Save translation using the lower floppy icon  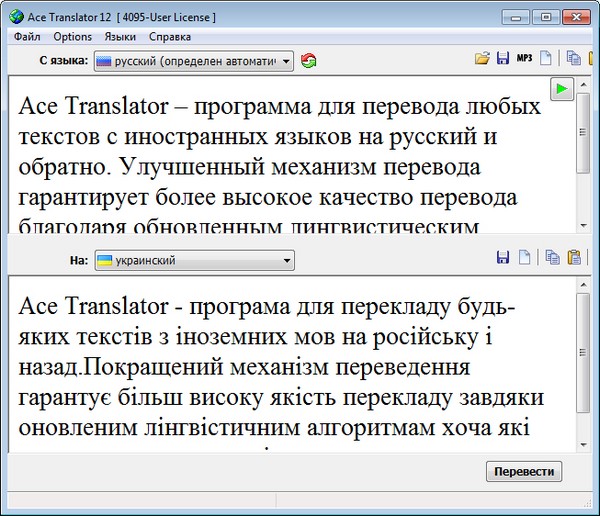tap(503, 259)
